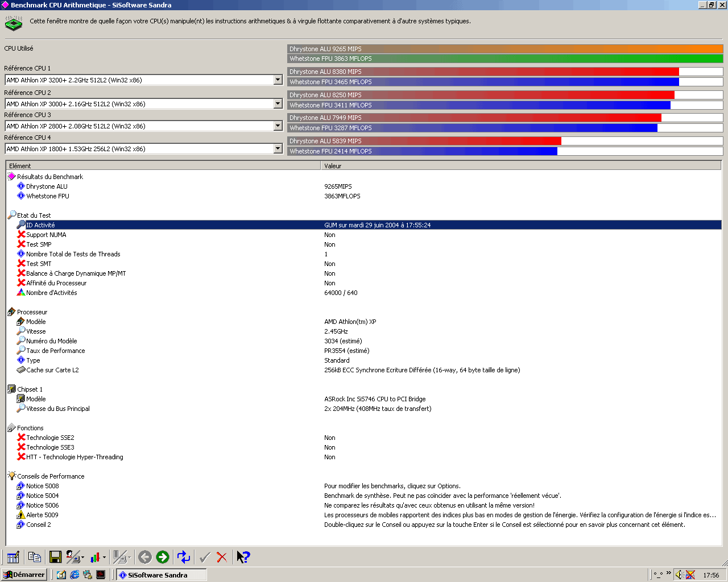Open the Référence CPU 4 dropdown arrow

[x=278, y=148]
